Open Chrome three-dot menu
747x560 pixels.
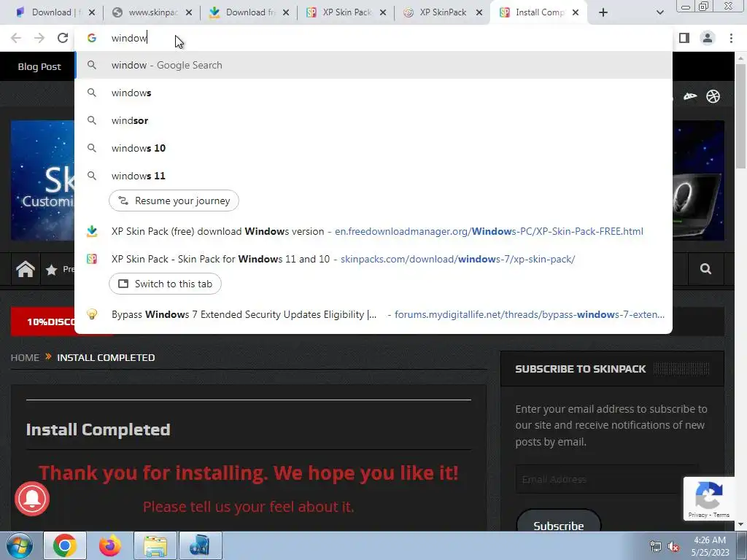click(x=731, y=38)
